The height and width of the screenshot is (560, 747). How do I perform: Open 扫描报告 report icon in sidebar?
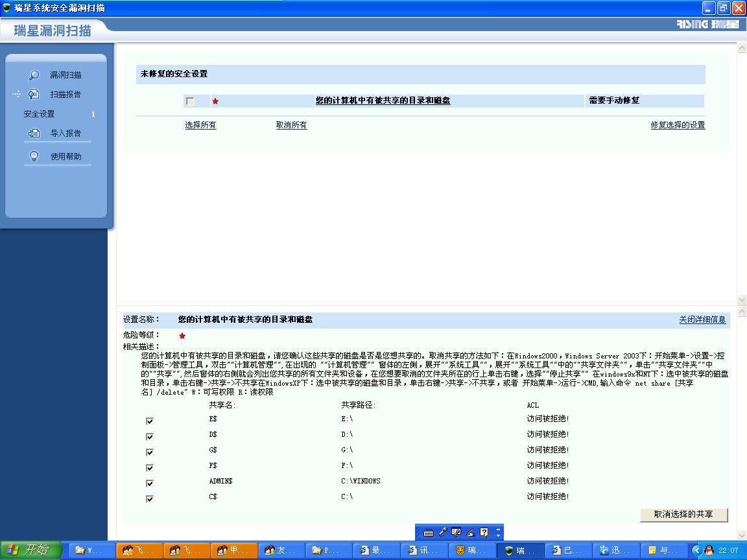tap(33, 94)
